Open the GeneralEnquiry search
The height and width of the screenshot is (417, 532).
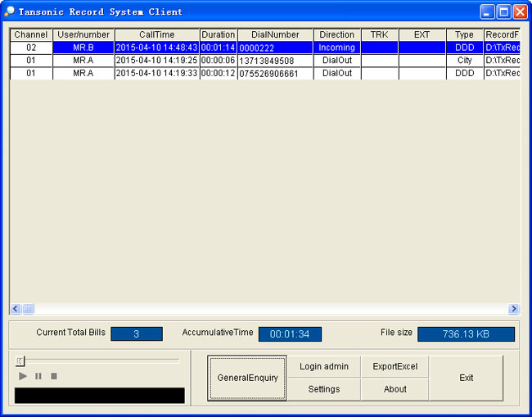pos(247,378)
